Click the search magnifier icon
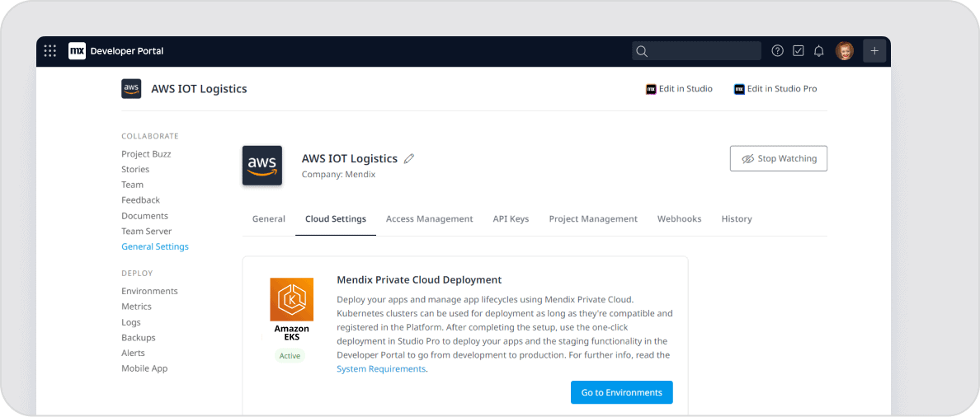 click(642, 51)
